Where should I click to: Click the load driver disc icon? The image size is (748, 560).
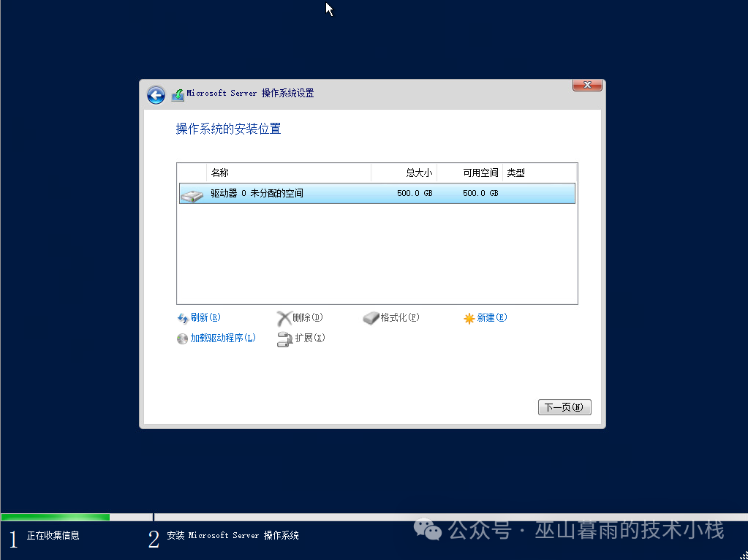[183, 338]
